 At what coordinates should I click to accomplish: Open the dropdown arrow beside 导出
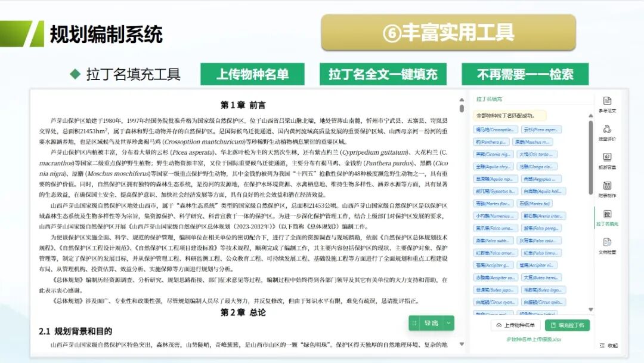[x=449, y=323]
